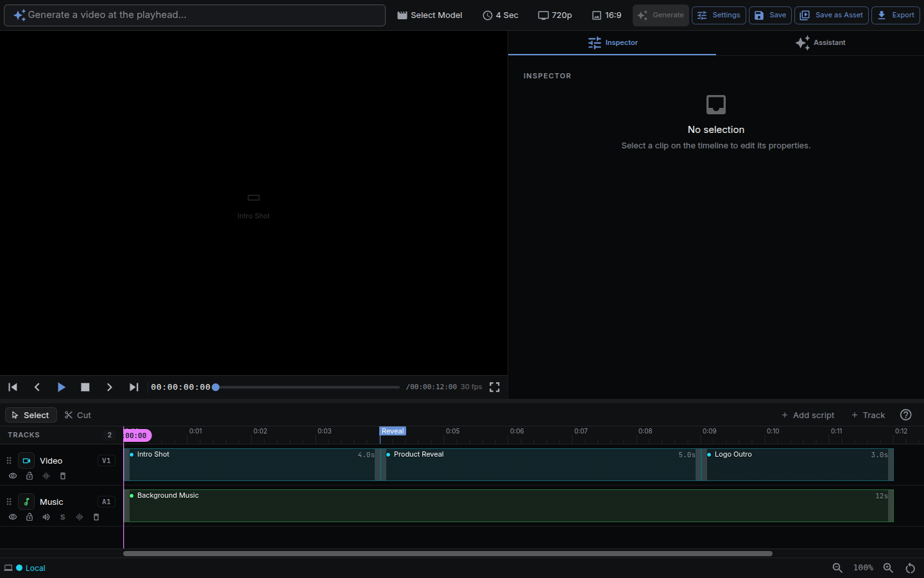Click Add script
The width and height of the screenshot is (924, 578).
tap(808, 415)
